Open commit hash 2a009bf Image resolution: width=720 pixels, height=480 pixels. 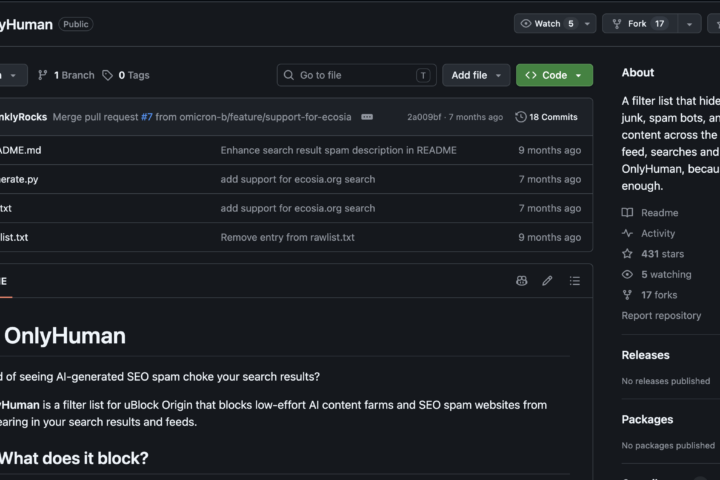click(x=423, y=117)
